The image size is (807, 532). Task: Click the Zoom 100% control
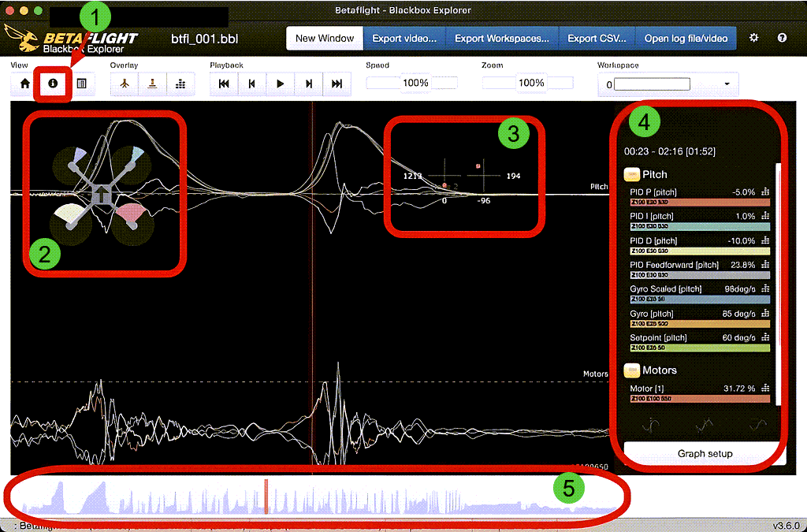pyautogui.click(x=531, y=83)
